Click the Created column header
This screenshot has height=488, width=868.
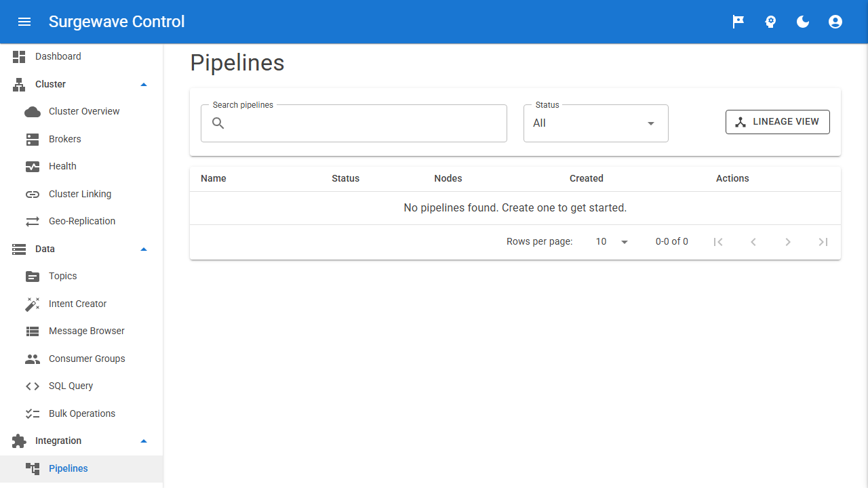pos(587,179)
